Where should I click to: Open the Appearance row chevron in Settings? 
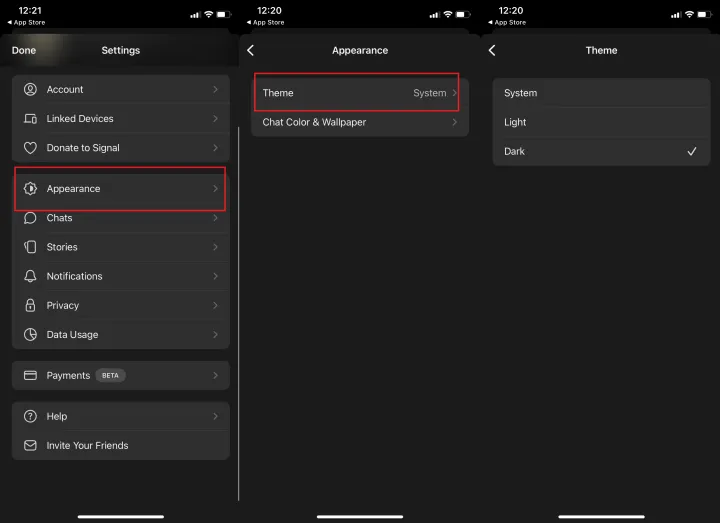(x=215, y=189)
